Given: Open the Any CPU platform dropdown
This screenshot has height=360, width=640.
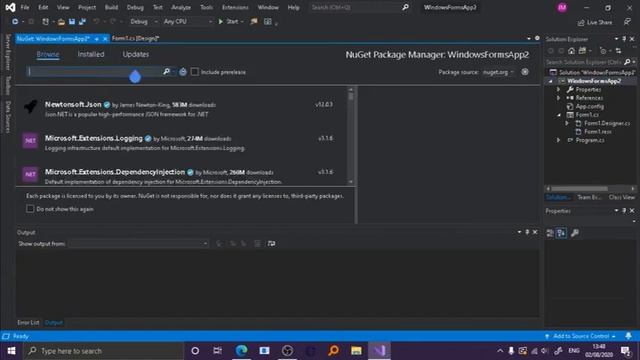Looking at the screenshot, I should pos(188,22).
